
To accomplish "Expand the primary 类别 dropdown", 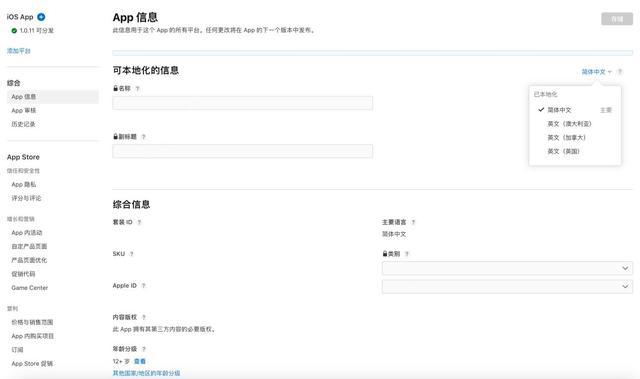I will 507,268.
